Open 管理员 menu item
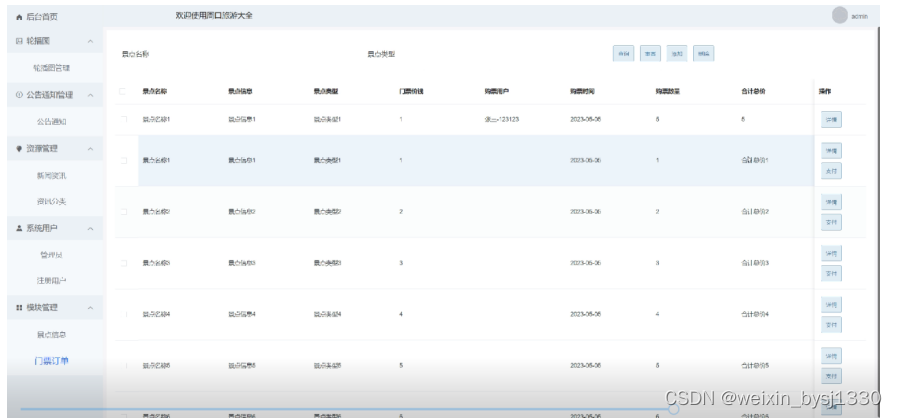Screen dimensions: 897x418 point(51,255)
